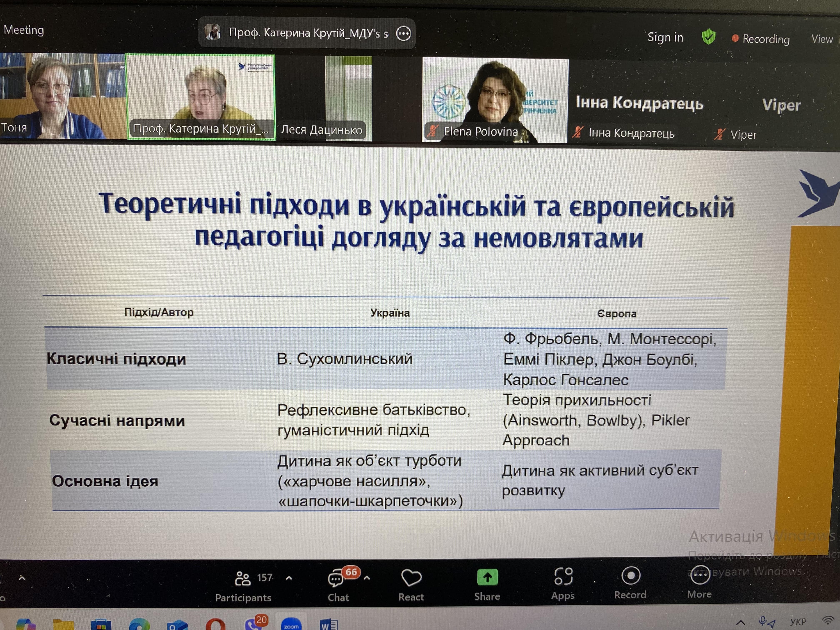Viewport: 840px width, 630px height.
Task: Open Zoom app in Windows taskbar
Action: (x=291, y=624)
